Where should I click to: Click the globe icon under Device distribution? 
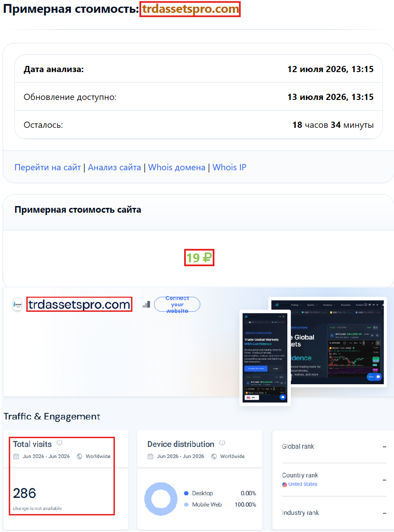pos(214,456)
